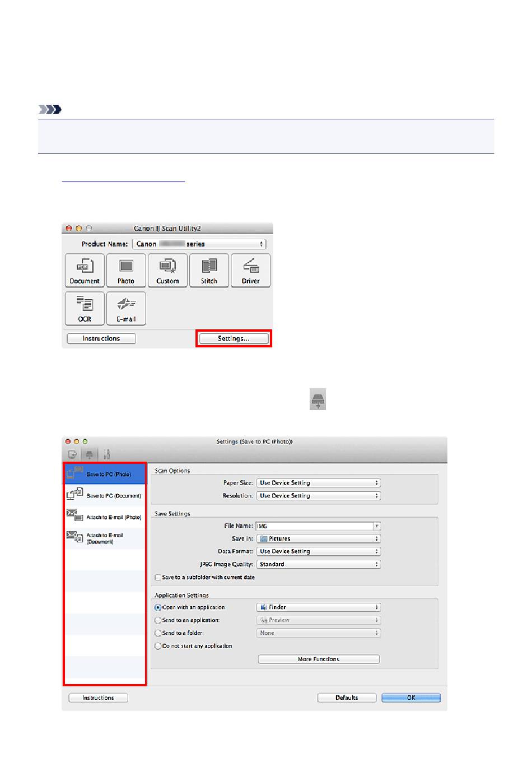Open the None folder dropdown

(319, 633)
